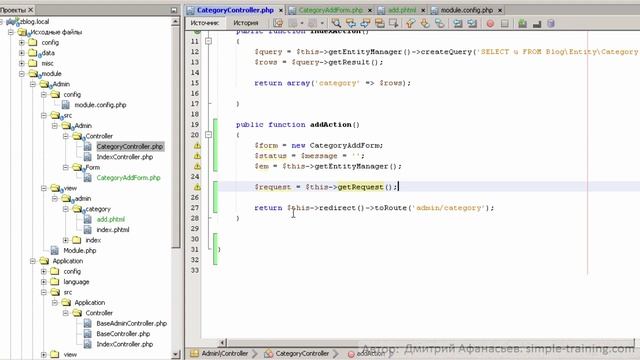Expand the root config folder

click(x=22, y=42)
